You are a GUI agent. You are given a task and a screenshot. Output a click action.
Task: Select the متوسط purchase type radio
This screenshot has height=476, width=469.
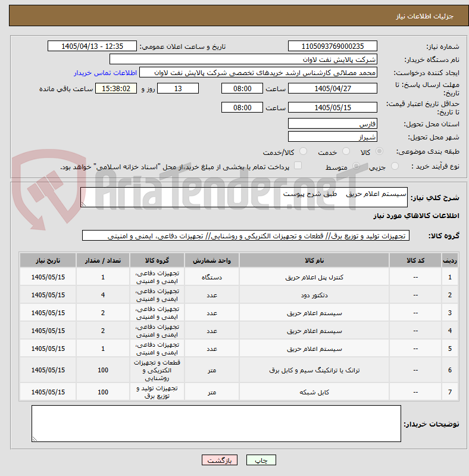pyautogui.click(x=356, y=166)
